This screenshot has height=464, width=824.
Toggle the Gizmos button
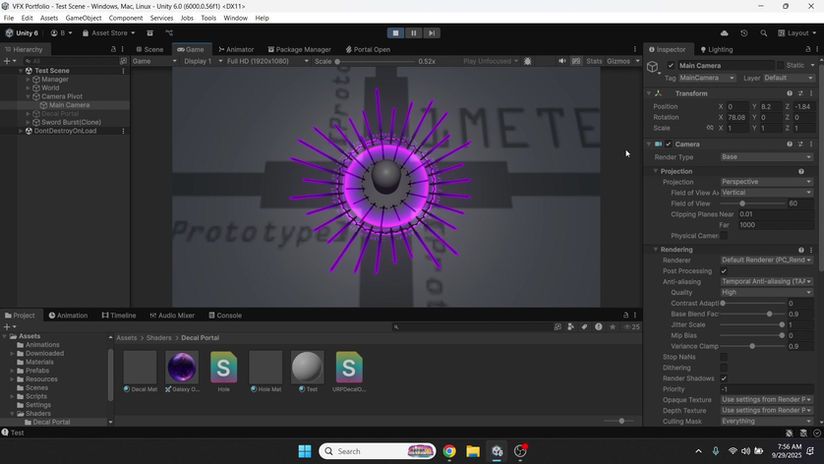pos(618,61)
